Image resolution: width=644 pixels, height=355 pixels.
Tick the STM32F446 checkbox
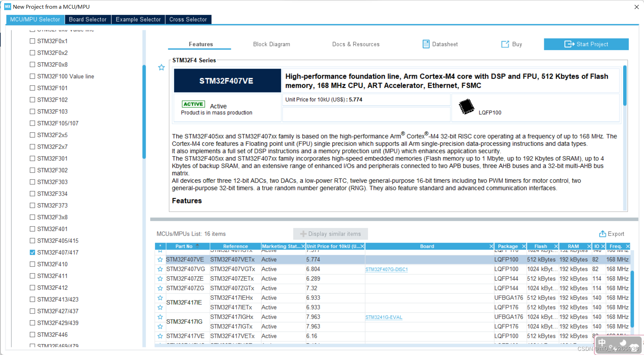(32, 334)
